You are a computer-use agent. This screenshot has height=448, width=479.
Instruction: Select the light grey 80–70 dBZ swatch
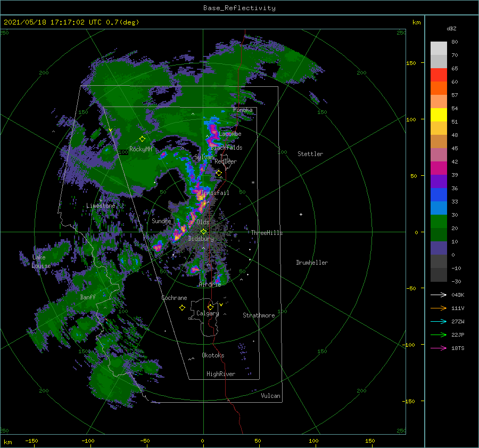pyautogui.click(x=439, y=48)
